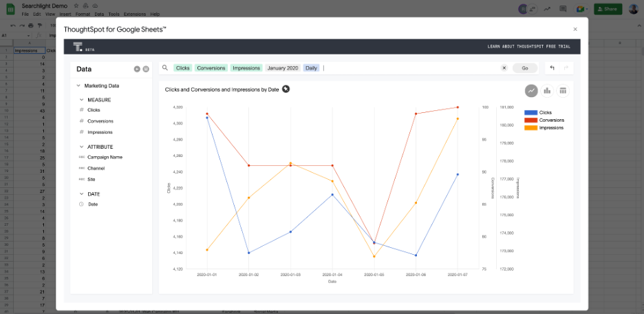The width and height of the screenshot is (644, 314).
Task: Click the Go button
Action: pos(525,68)
